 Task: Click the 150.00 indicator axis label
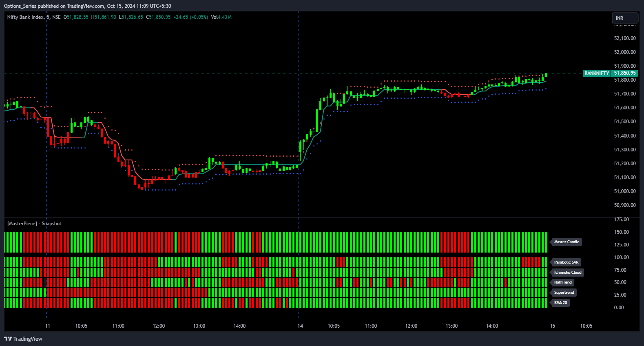pos(622,232)
